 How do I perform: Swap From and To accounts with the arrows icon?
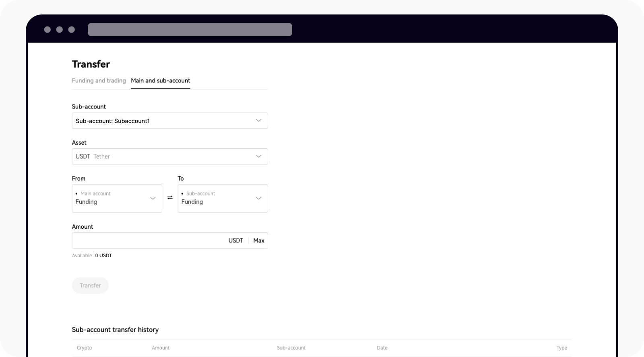pyautogui.click(x=170, y=198)
